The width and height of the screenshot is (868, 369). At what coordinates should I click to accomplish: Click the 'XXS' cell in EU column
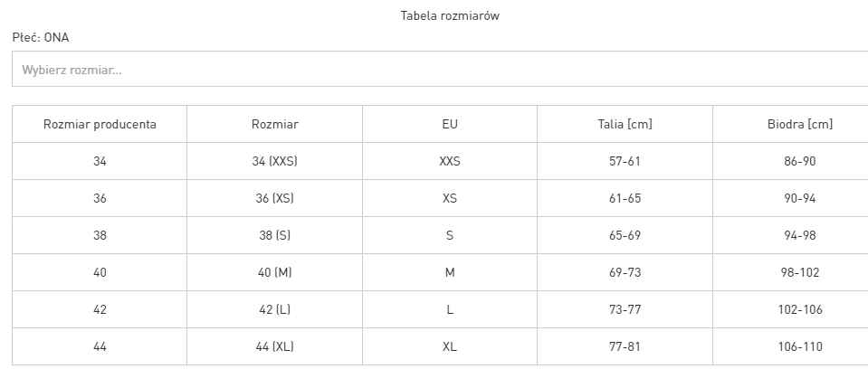pos(450,161)
